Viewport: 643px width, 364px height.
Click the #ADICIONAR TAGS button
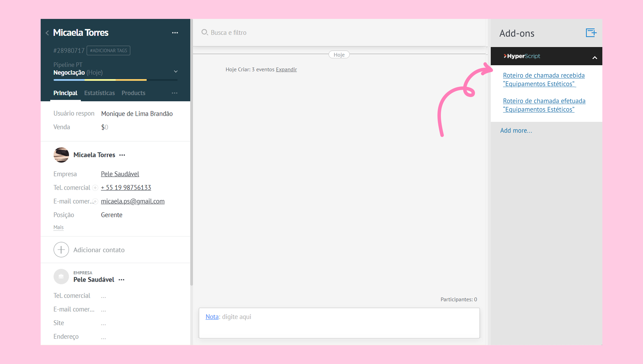coord(108,51)
